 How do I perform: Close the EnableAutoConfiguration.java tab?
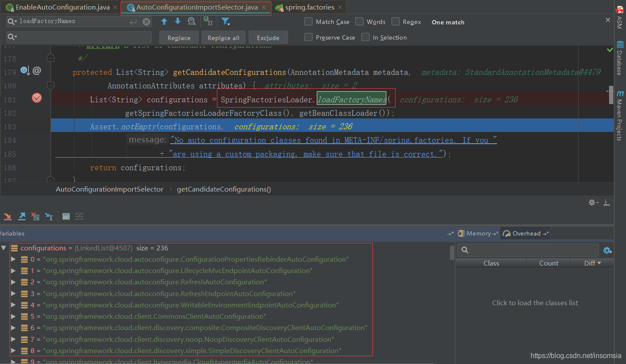[x=115, y=7]
